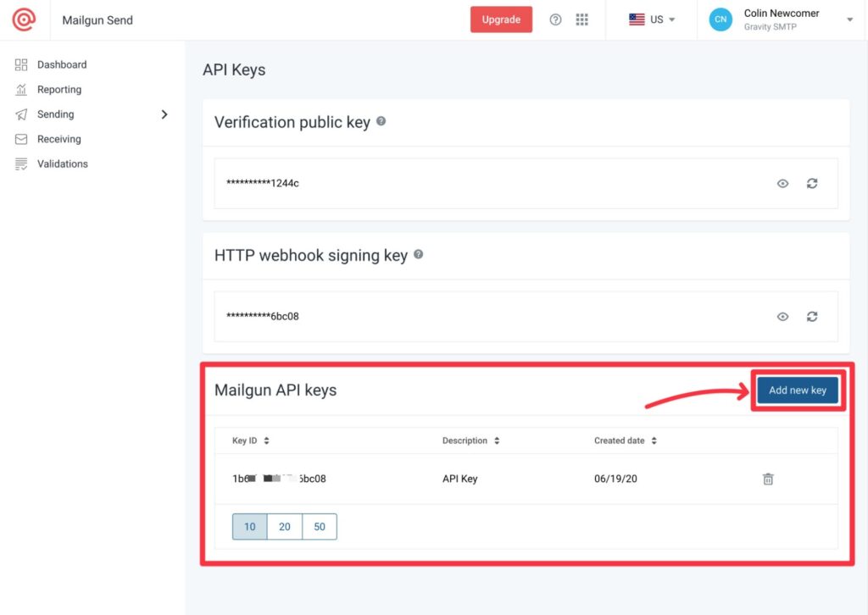Open the apps grid icon
This screenshot has width=868, height=615.
pos(581,19)
